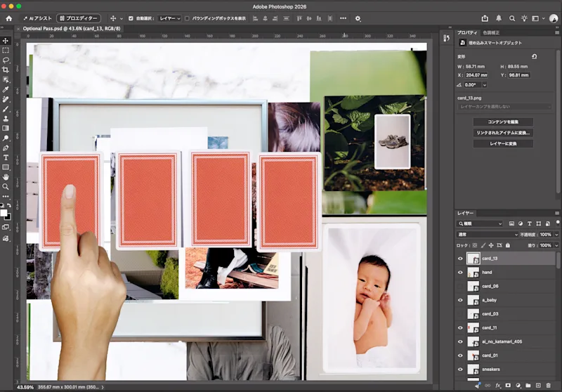Click the share/export icon
This screenshot has width=562, height=392.
coord(485,18)
